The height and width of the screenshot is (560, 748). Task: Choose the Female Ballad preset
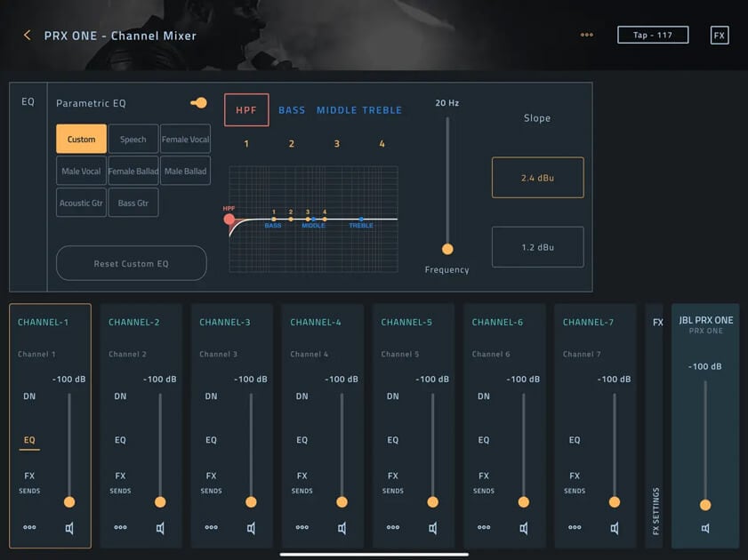pyautogui.click(x=133, y=171)
